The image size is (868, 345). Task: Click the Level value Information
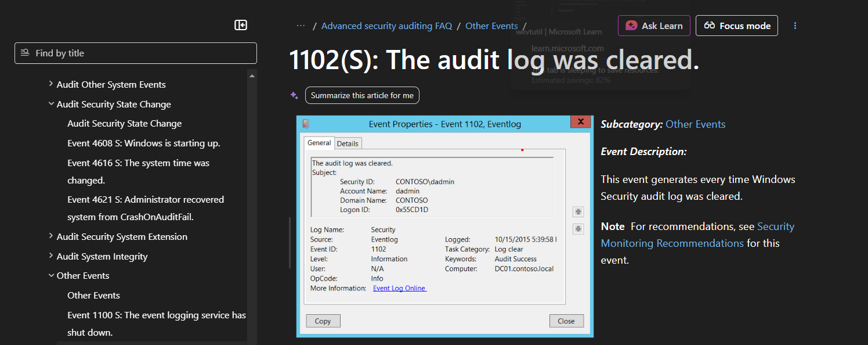point(389,259)
